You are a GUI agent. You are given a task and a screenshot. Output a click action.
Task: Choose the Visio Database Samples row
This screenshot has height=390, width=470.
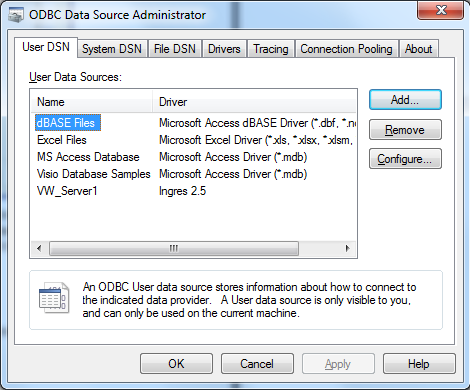[194, 174]
